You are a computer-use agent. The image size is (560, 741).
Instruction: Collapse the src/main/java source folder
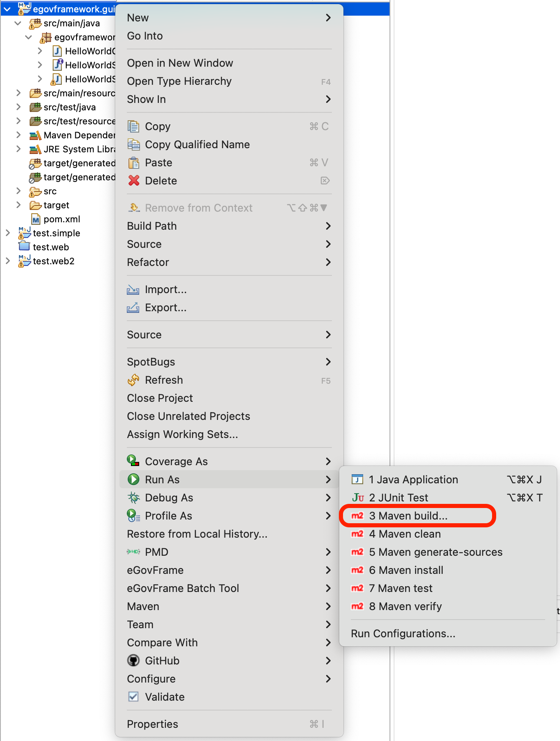(18, 23)
